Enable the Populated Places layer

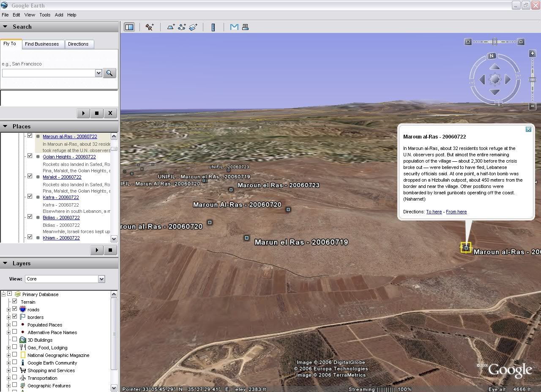(15, 324)
